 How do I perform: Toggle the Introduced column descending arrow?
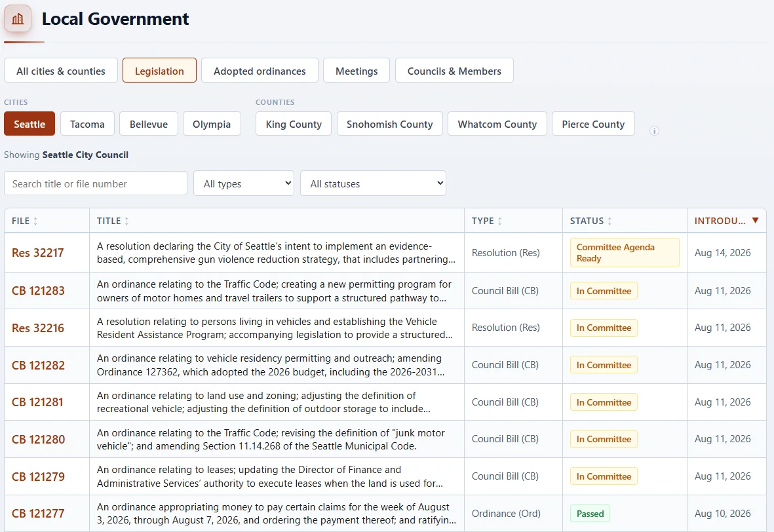click(x=755, y=221)
